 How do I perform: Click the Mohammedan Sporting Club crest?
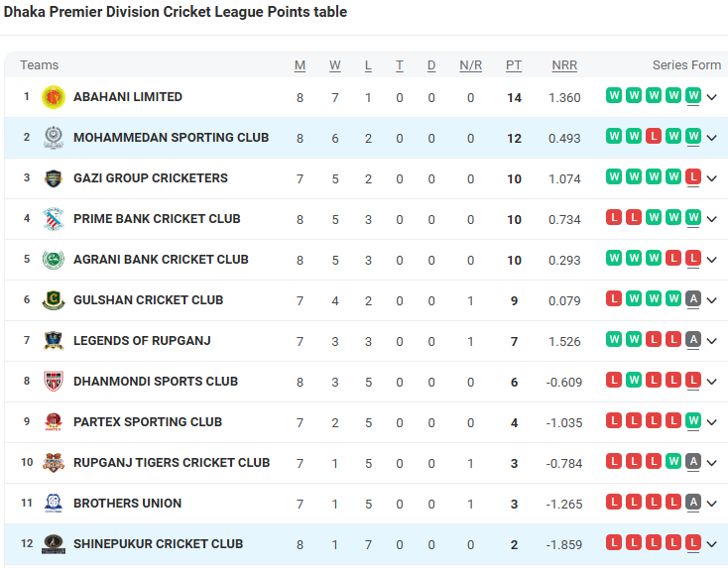pyautogui.click(x=54, y=138)
